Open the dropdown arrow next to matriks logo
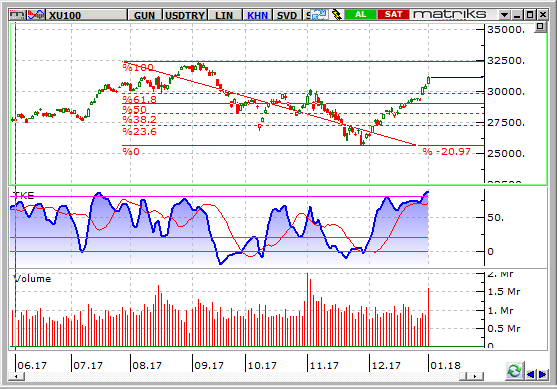557x389 pixels. point(504,15)
